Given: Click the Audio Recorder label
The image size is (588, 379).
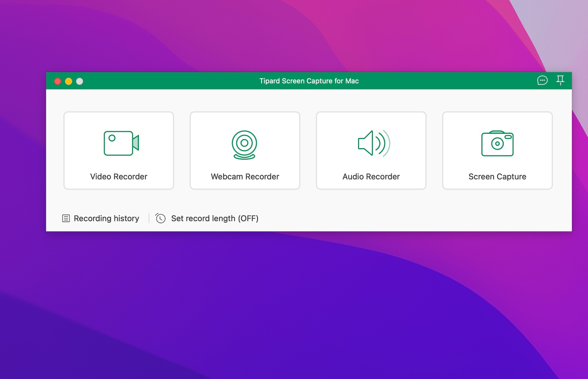Looking at the screenshot, I should [x=371, y=176].
